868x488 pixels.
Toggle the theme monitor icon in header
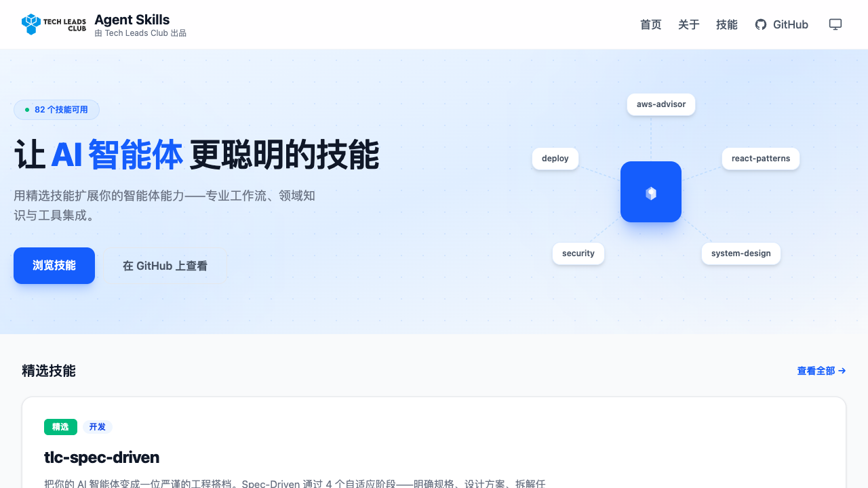click(x=835, y=24)
